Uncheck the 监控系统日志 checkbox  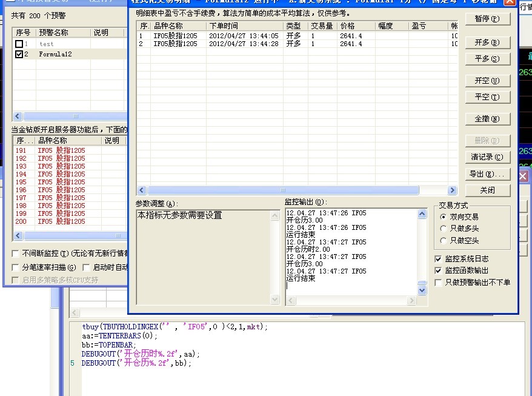[x=439, y=259]
